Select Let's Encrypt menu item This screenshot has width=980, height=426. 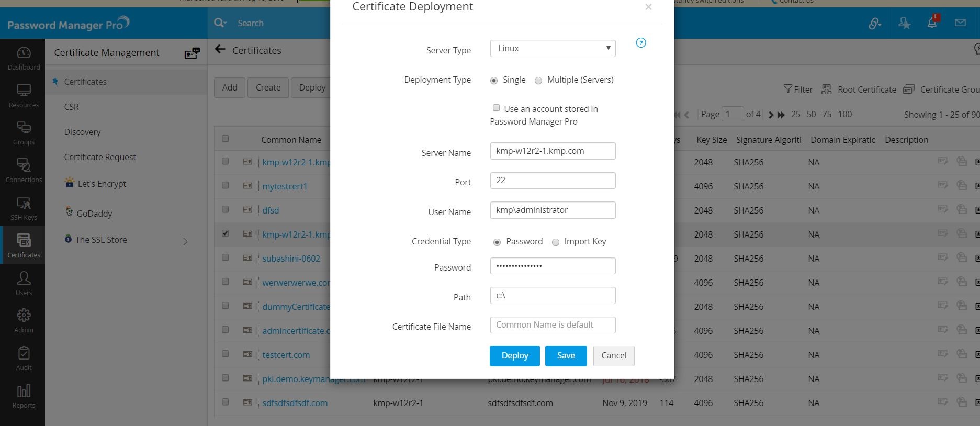pos(102,184)
